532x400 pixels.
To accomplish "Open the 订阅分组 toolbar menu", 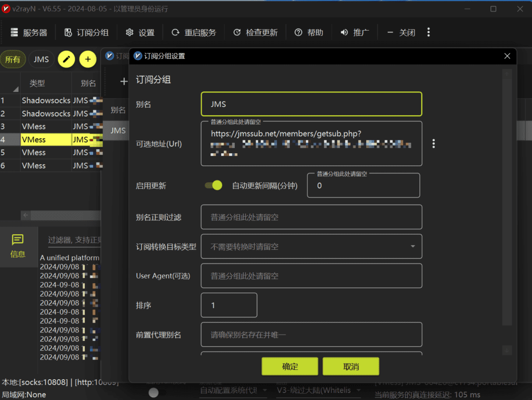I will [x=87, y=33].
